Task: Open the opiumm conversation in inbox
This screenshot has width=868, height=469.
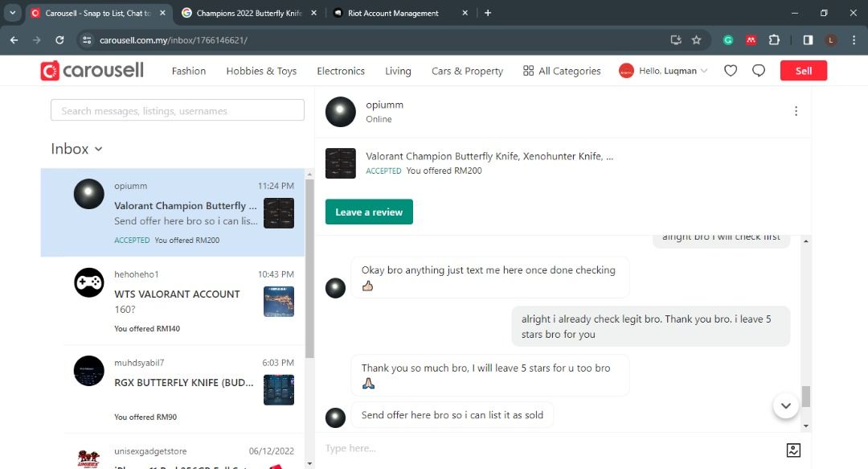Action: point(173,212)
